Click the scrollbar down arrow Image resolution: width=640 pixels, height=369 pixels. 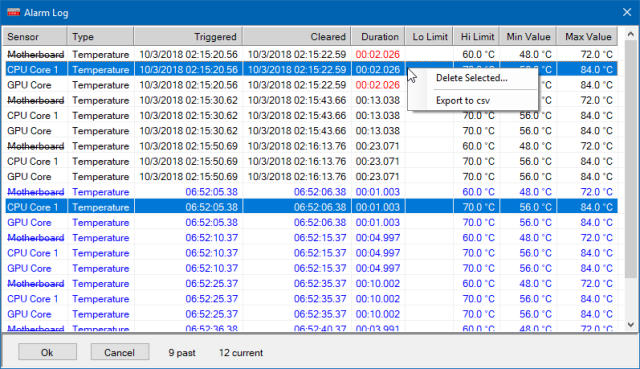(x=631, y=325)
